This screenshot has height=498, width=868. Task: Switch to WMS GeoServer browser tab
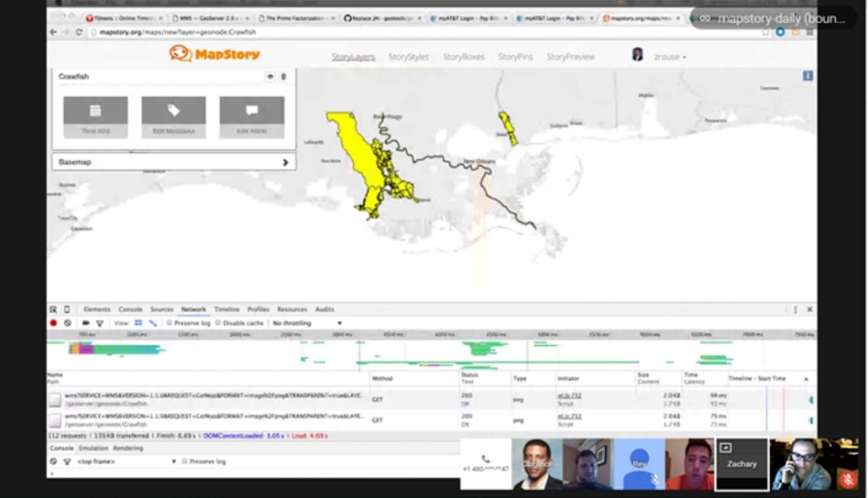[211, 19]
